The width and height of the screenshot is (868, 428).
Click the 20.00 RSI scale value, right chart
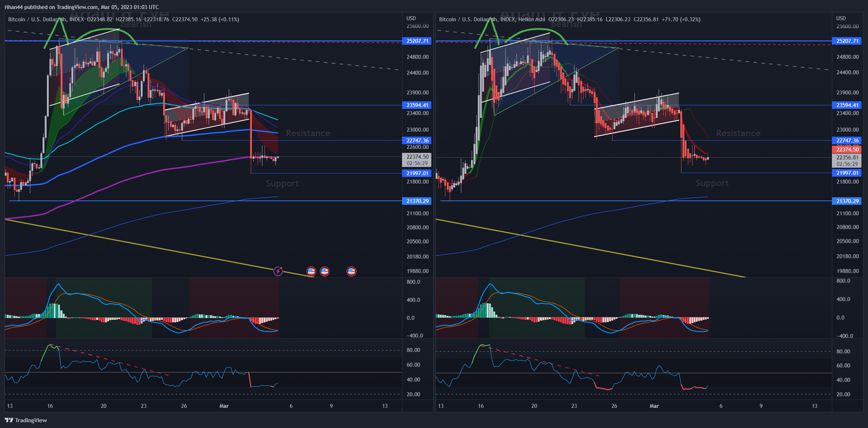pos(843,394)
